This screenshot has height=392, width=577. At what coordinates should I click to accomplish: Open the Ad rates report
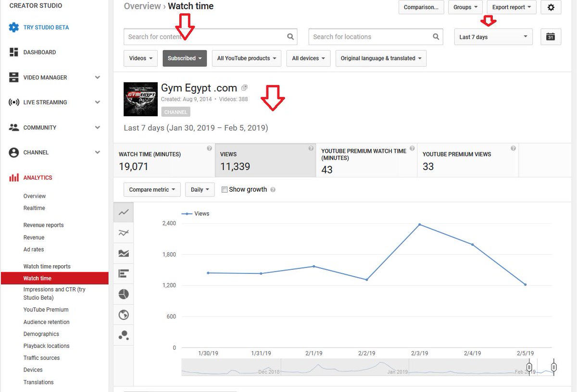[x=34, y=249]
